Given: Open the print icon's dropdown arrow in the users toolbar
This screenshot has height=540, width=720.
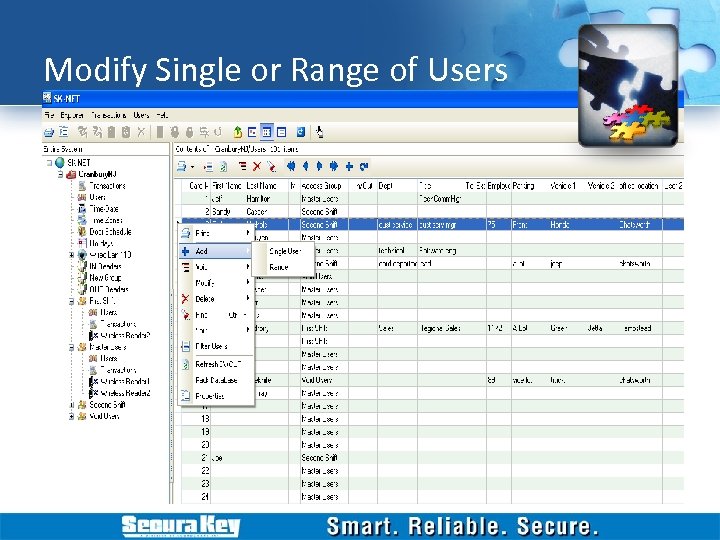Looking at the screenshot, I should (192, 167).
